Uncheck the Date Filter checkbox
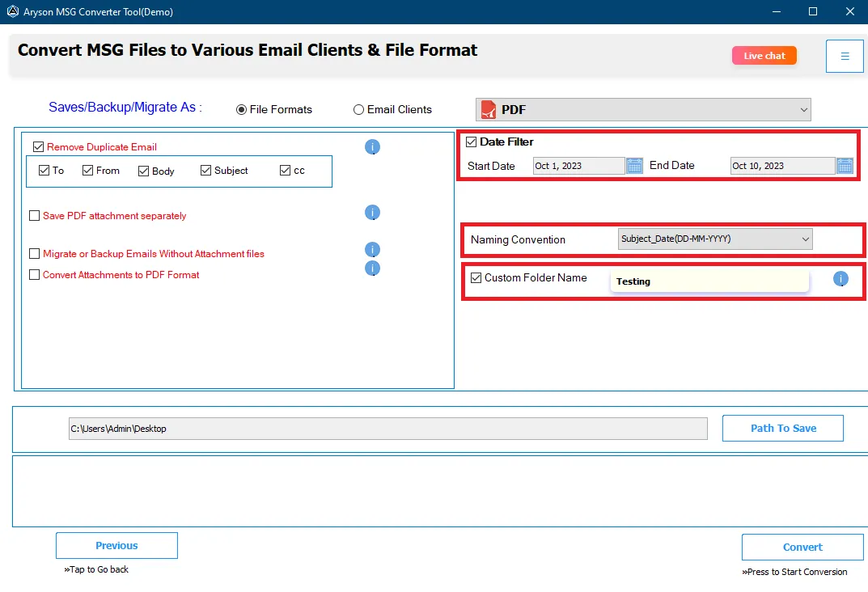The image size is (868, 592). (471, 142)
